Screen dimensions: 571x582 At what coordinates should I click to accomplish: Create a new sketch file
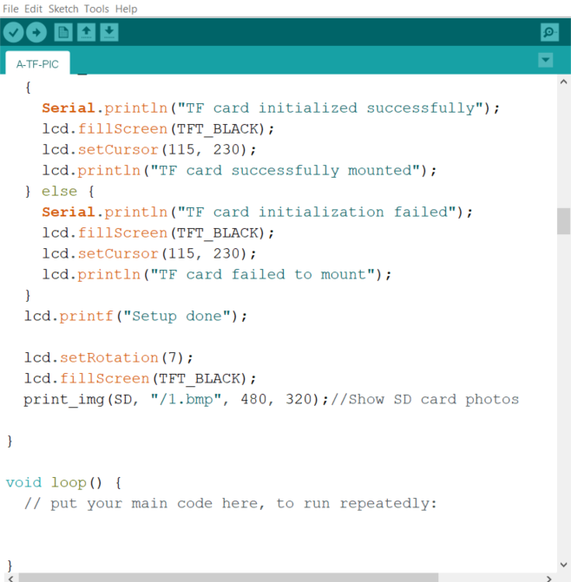pyautogui.click(x=63, y=32)
